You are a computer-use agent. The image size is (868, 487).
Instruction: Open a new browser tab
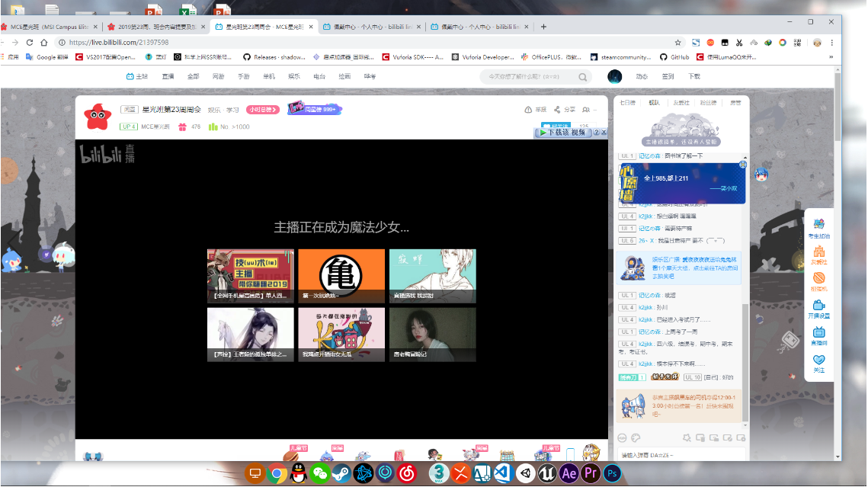pos(543,27)
